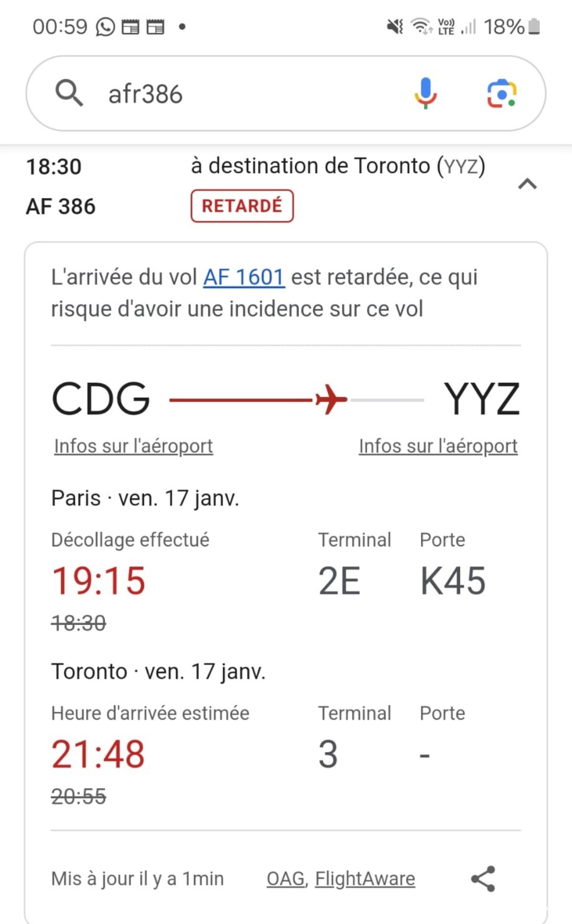This screenshot has height=924, width=572.
Task: Open YYZ airport info link
Action: click(438, 446)
